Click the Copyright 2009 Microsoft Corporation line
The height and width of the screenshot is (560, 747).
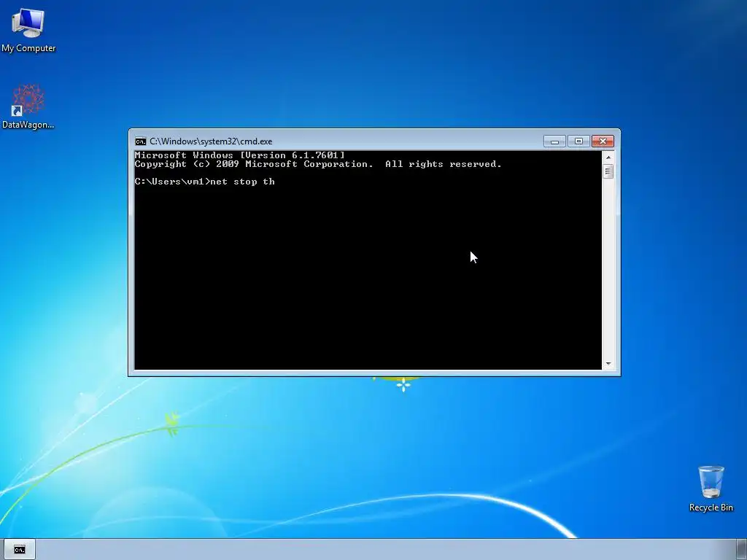318,164
